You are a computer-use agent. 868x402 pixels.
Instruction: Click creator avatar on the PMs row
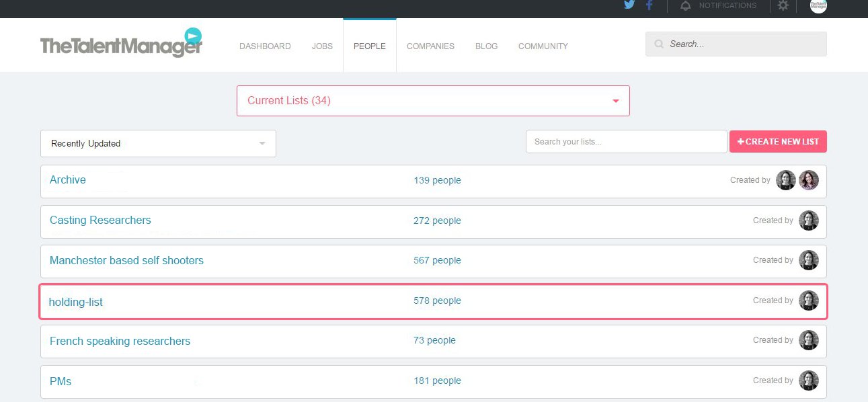pyautogui.click(x=809, y=380)
